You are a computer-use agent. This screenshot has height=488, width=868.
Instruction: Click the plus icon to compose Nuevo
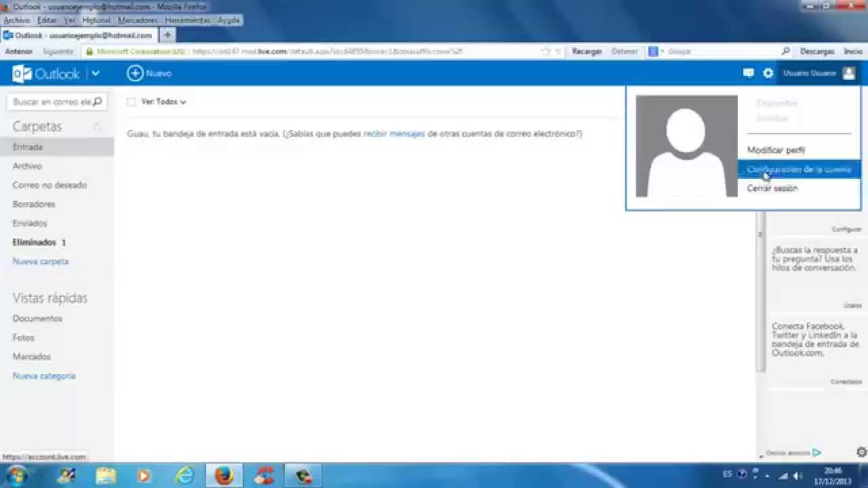tap(135, 73)
